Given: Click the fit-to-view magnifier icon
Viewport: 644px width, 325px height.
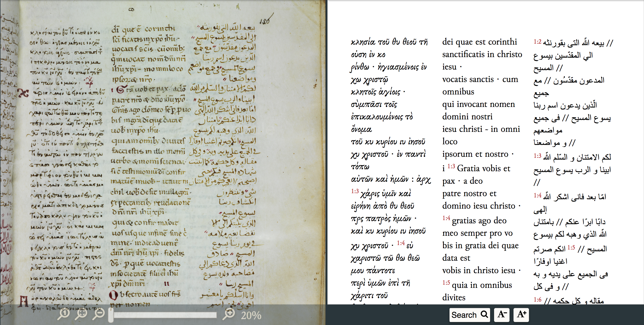Looking at the screenshot, I should coord(81,315).
